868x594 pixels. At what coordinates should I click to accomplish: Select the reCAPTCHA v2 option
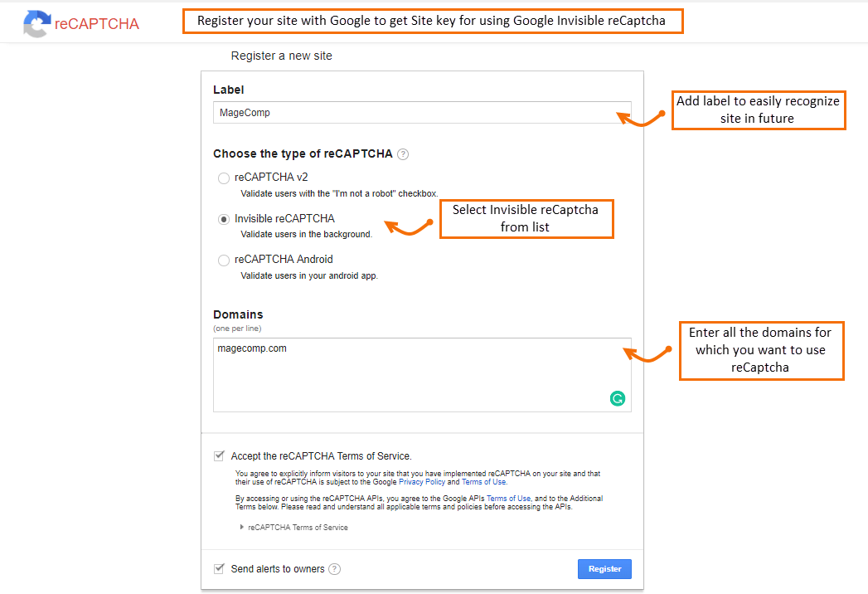[x=223, y=178]
